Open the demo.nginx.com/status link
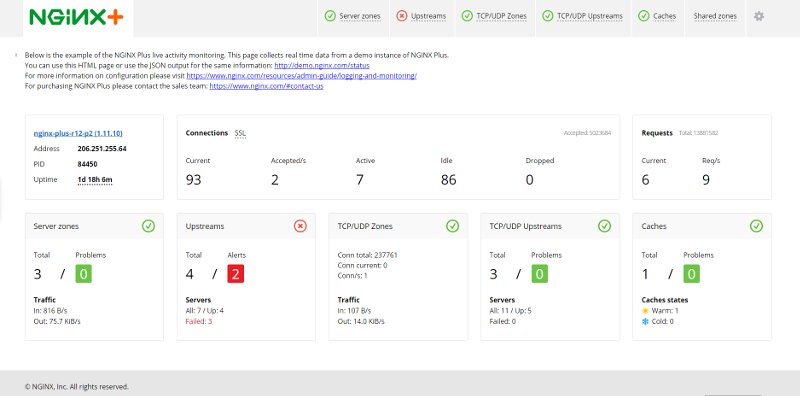 point(322,66)
